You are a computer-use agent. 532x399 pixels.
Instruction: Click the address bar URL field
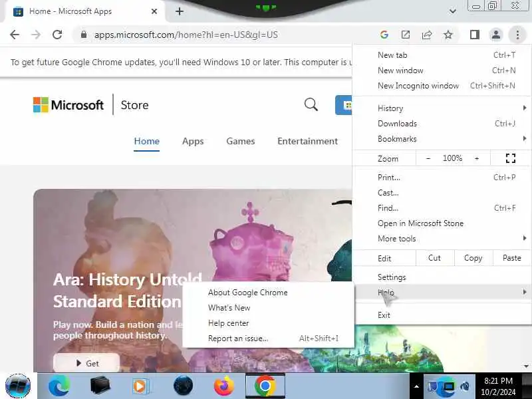coord(224,35)
